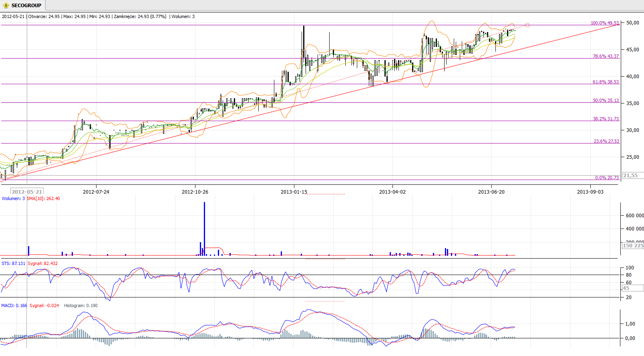Click the 50,00 price axis label
This screenshot has height=356, width=644.
click(x=633, y=23)
